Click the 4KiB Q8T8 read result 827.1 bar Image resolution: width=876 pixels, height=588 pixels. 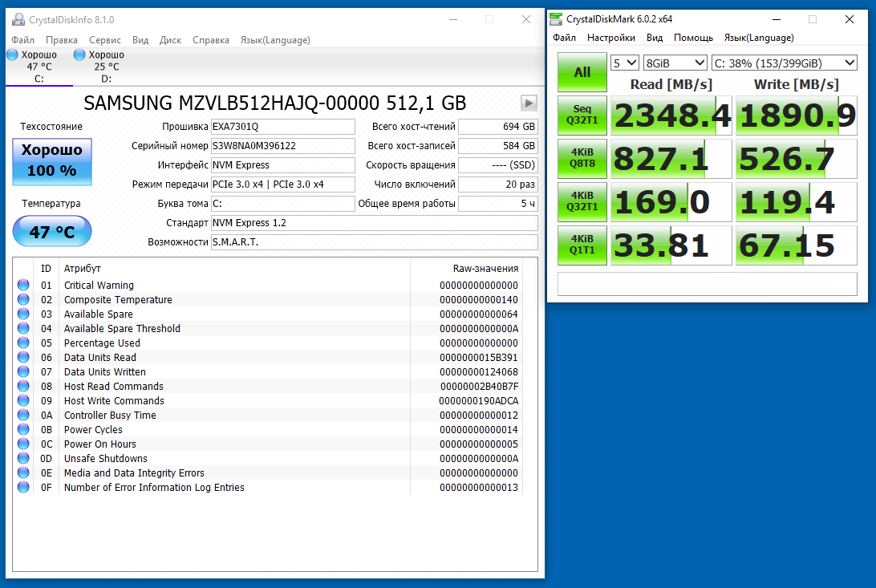671,159
